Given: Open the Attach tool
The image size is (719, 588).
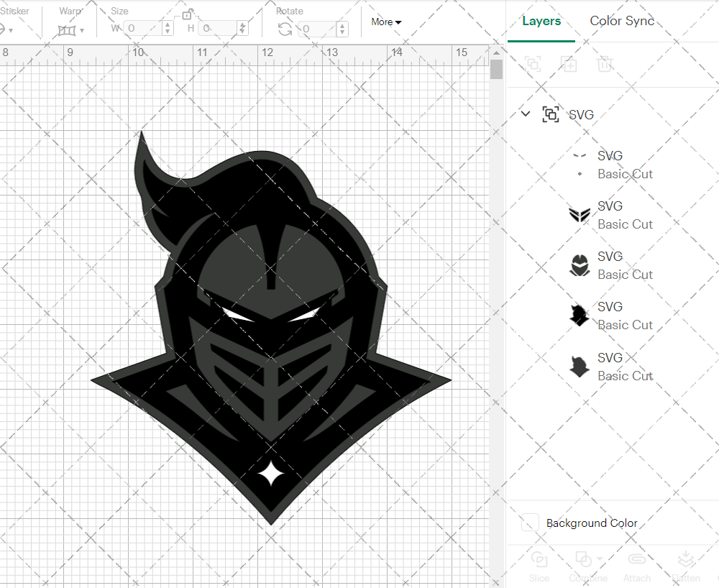Looking at the screenshot, I should click(637, 564).
